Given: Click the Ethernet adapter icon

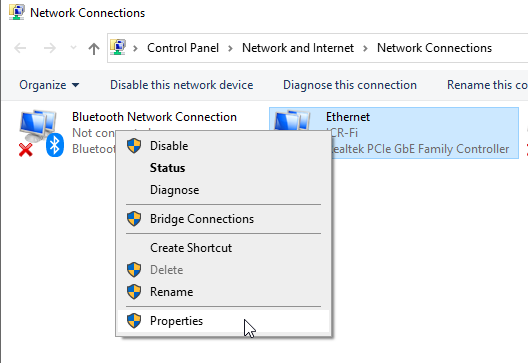Looking at the screenshot, I should [x=292, y=121].
